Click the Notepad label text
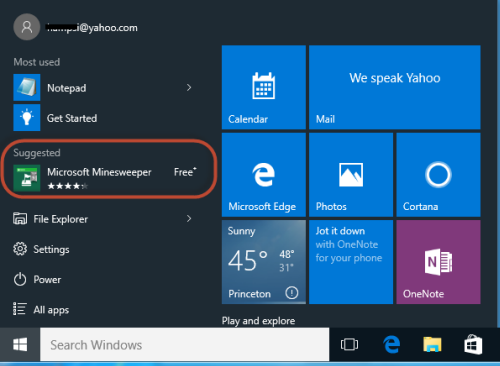This screenshot has height=366, width=500. pyautogui.click(x=67, y=88)
